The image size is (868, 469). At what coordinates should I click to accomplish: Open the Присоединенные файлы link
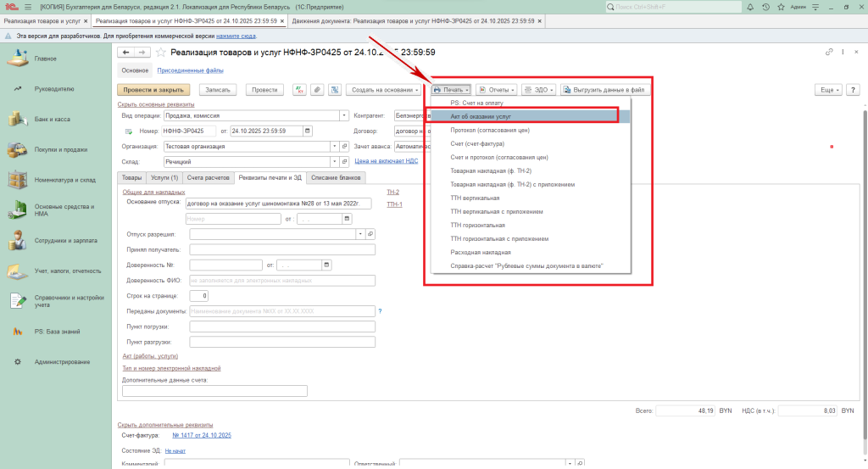(x=191, y=70)
